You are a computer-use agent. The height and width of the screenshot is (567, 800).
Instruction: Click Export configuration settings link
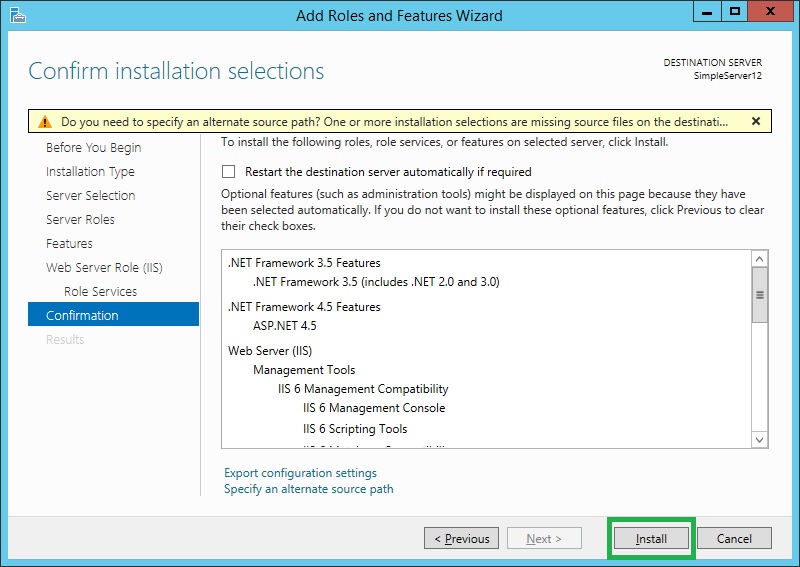coord(300,473)
